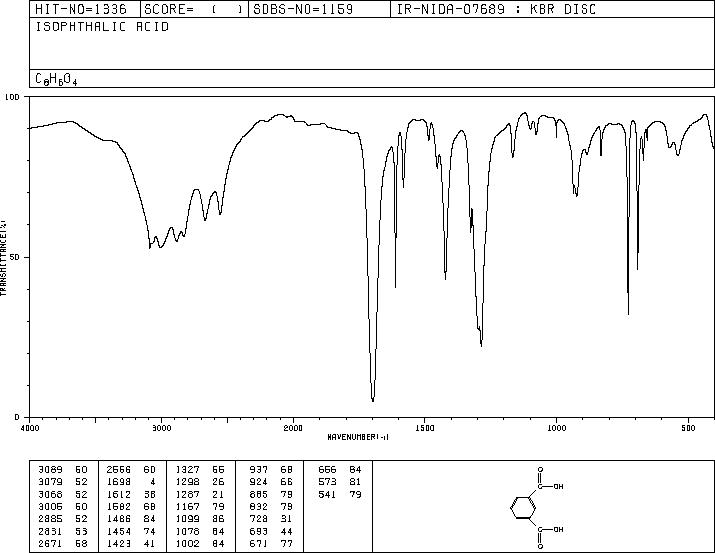
Task: Click peak table entry 832
Action: pyautogui.click(x=259, y=506)
